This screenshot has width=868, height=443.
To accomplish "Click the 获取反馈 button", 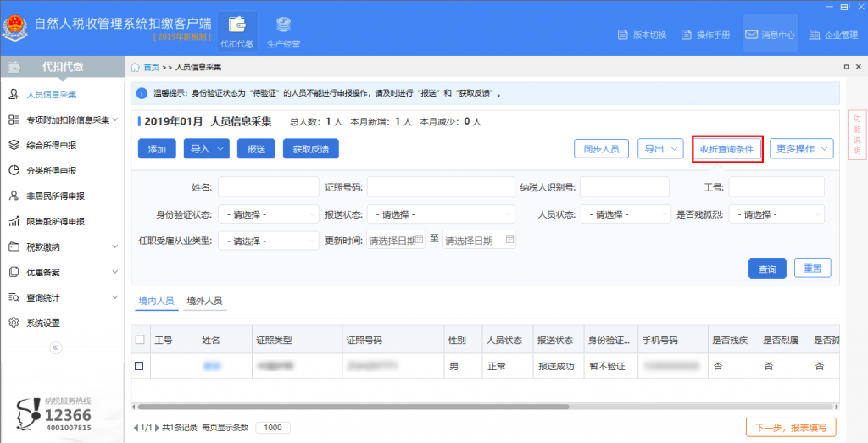I will pos(310,149).
